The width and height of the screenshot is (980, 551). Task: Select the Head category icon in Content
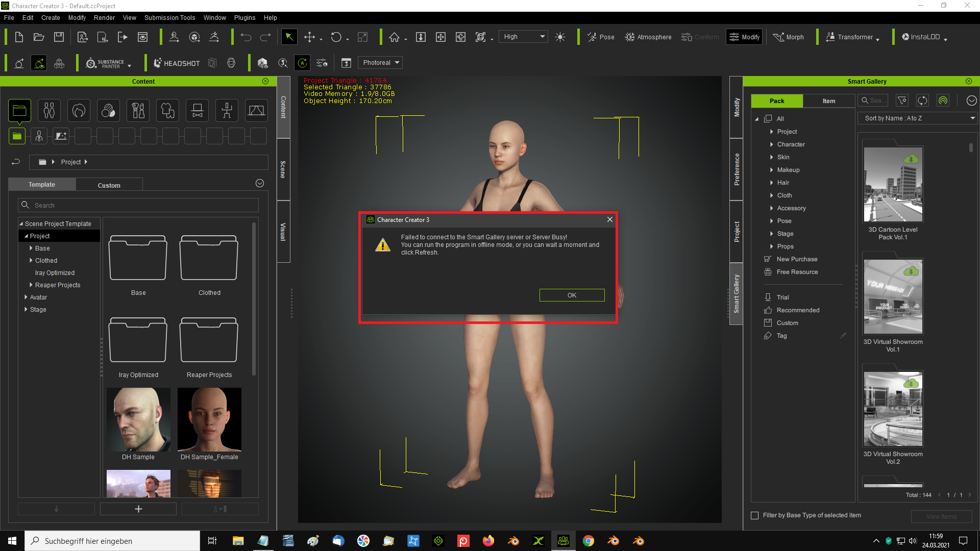(79, 110)
